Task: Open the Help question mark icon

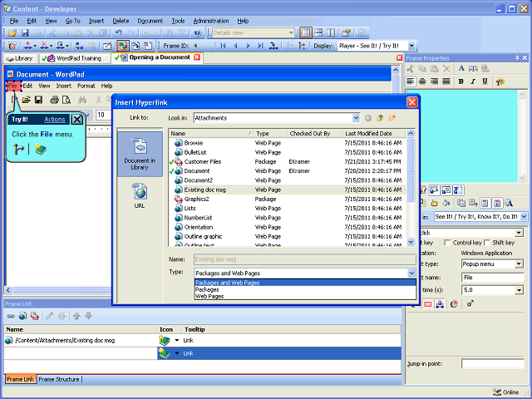Action: click(x=198, y=33)
